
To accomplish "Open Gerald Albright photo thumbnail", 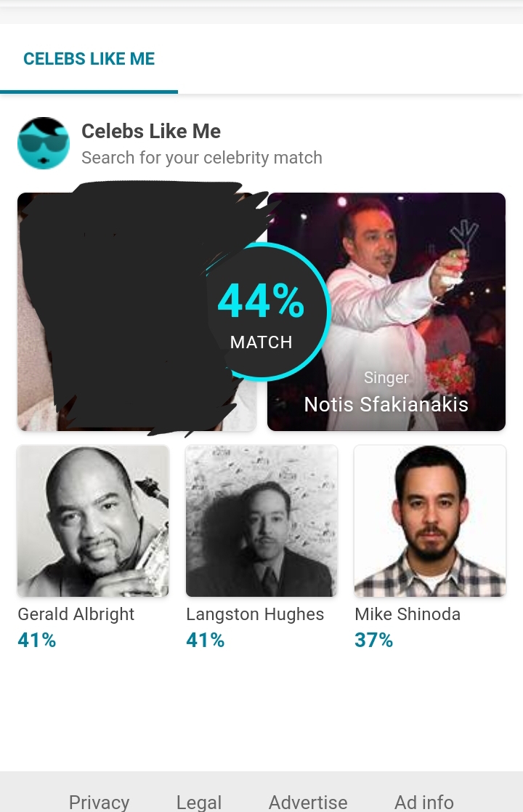I will coord(93,521).
